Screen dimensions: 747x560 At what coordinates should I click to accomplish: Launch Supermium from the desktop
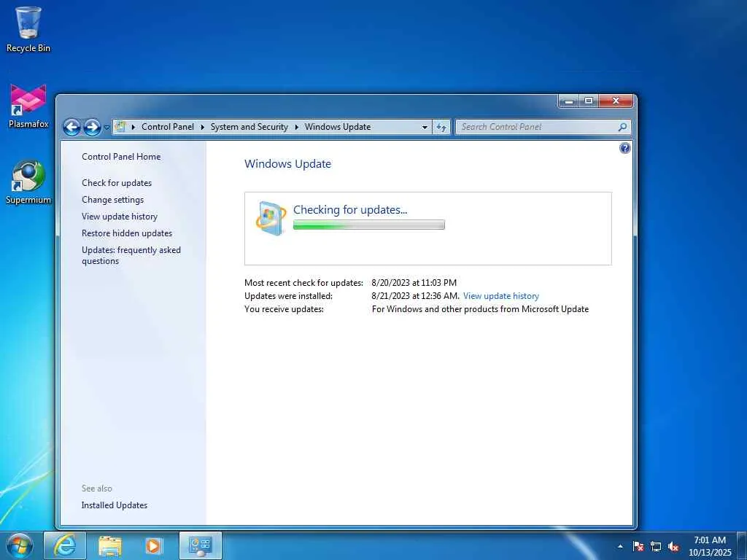[28, 182]
